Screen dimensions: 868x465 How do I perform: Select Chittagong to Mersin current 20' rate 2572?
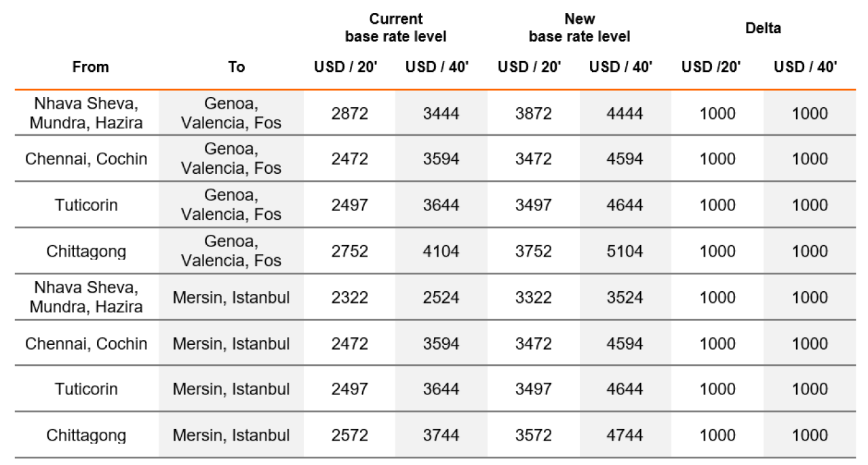[350, 435]
